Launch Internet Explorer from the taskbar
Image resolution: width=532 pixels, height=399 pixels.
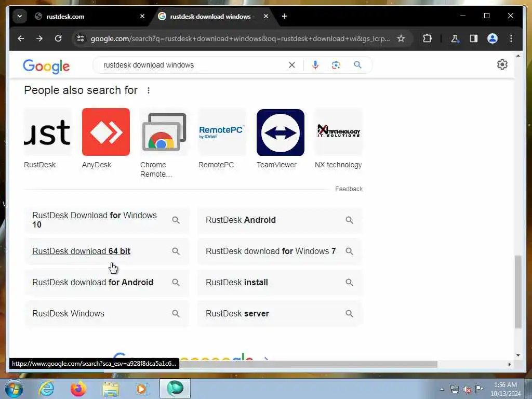click(46, 389)
